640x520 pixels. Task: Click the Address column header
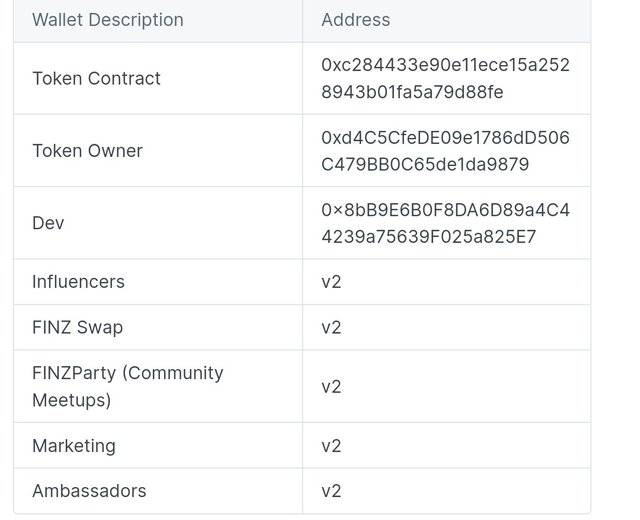click(x=356, y=20)
